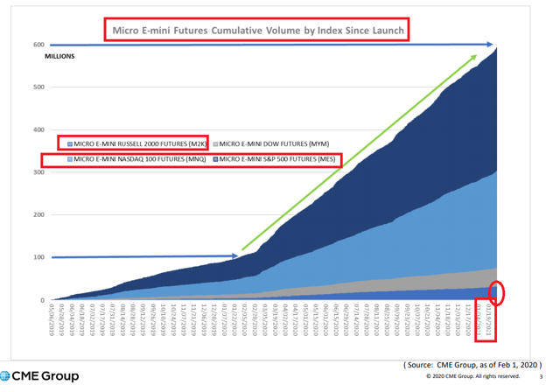
Task: Click the 08/14/2019 date on the x-axis
Action: point(122,320)
